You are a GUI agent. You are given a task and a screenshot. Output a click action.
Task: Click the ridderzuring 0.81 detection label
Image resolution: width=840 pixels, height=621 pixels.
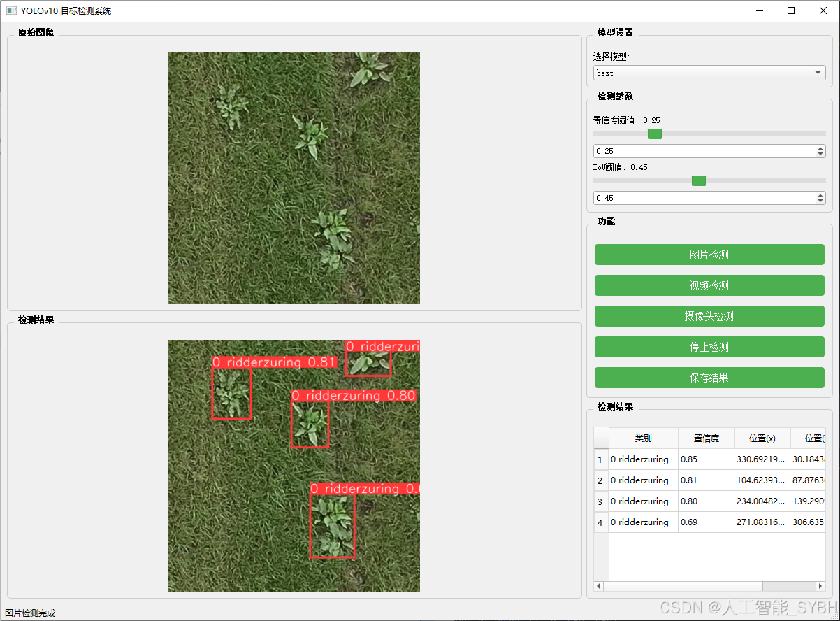pos(275,362)
